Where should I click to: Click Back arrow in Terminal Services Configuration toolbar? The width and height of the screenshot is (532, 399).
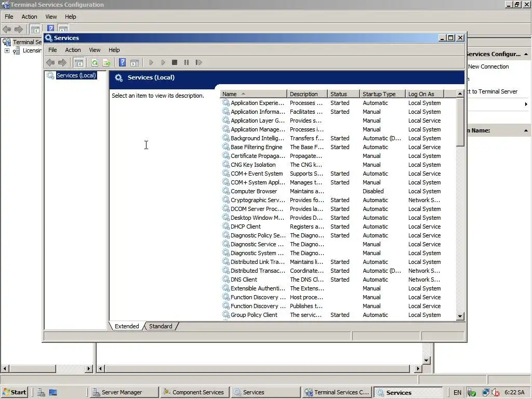pos(7,29)
